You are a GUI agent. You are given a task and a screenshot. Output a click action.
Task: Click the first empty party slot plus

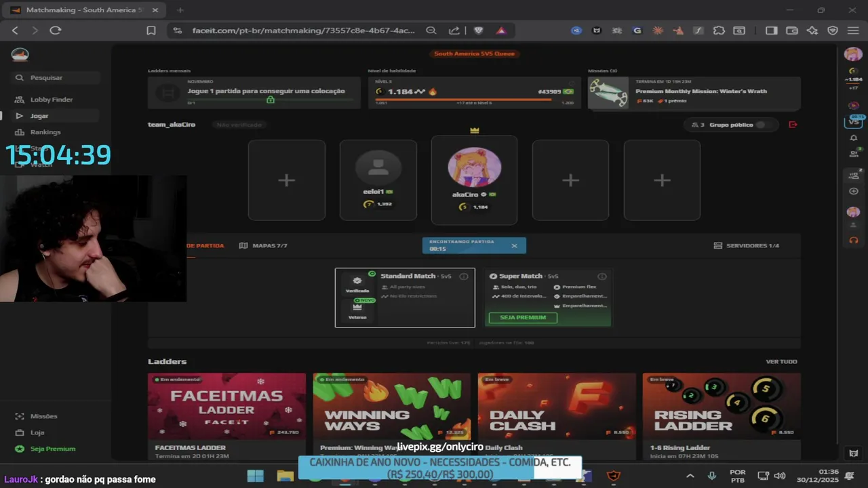pyautogui.click(x=286, y=180)
